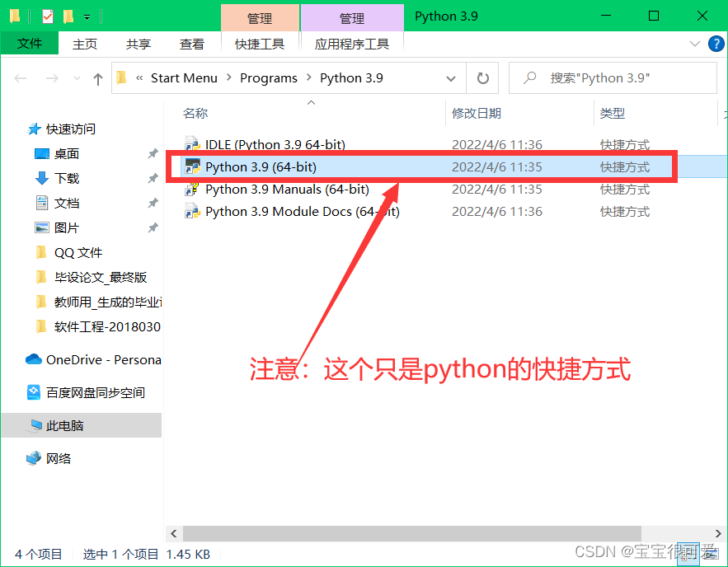Click the pin icon beside 文档
The image size is (728, 567).
tap(153, 204)
